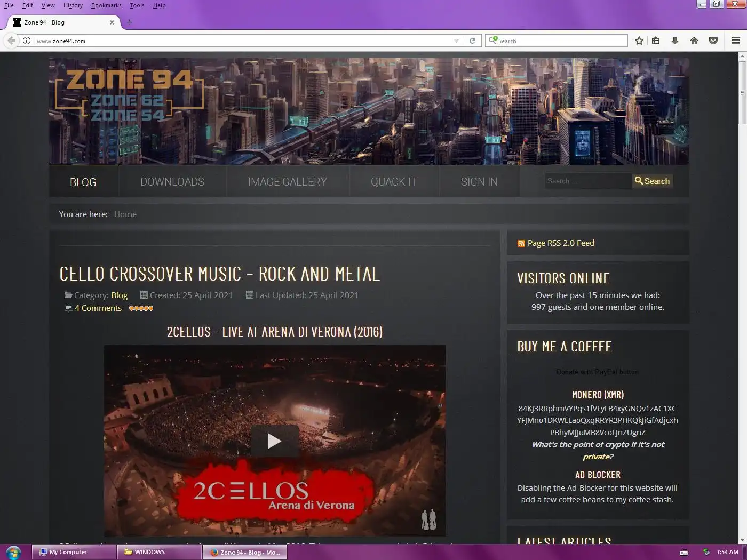Click the site information icon in address bar
747x560 pixels.
click(x=27, y=41)
